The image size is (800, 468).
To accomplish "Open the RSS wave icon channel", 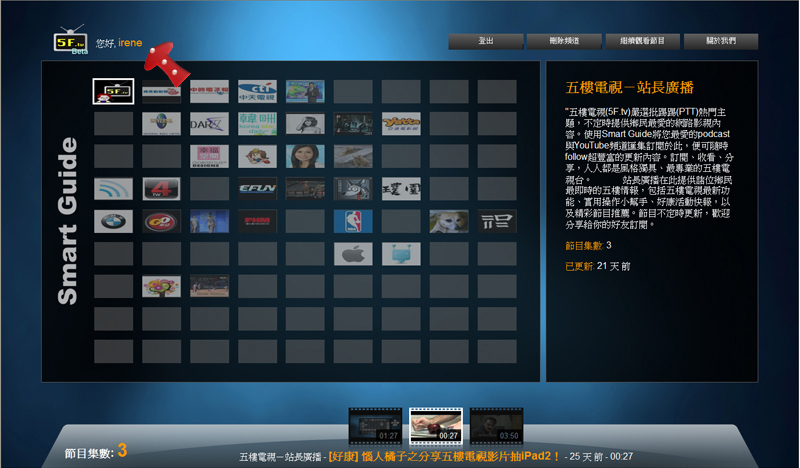I will click(113, 189).
